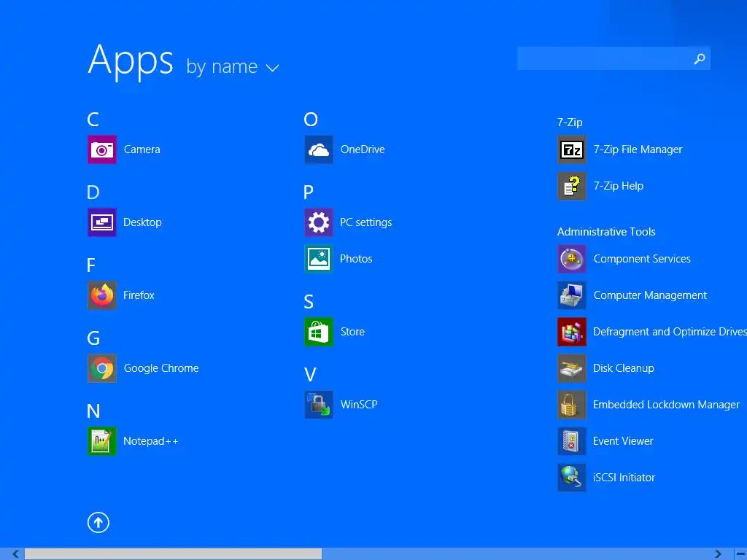Screen dimensions: 747x560
Task: Open the iSCSI Initiator icon
Action: [572, 477]
